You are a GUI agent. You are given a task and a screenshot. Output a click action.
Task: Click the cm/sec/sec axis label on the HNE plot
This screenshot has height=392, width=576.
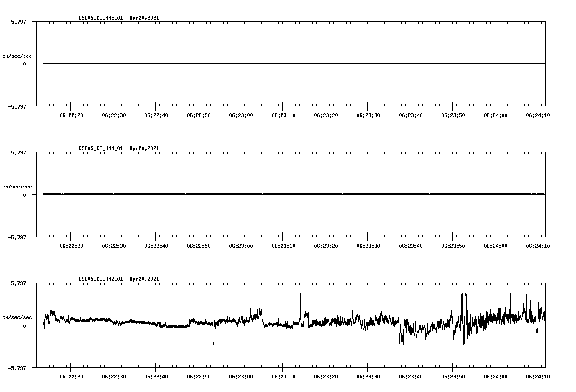click(17, 56)
